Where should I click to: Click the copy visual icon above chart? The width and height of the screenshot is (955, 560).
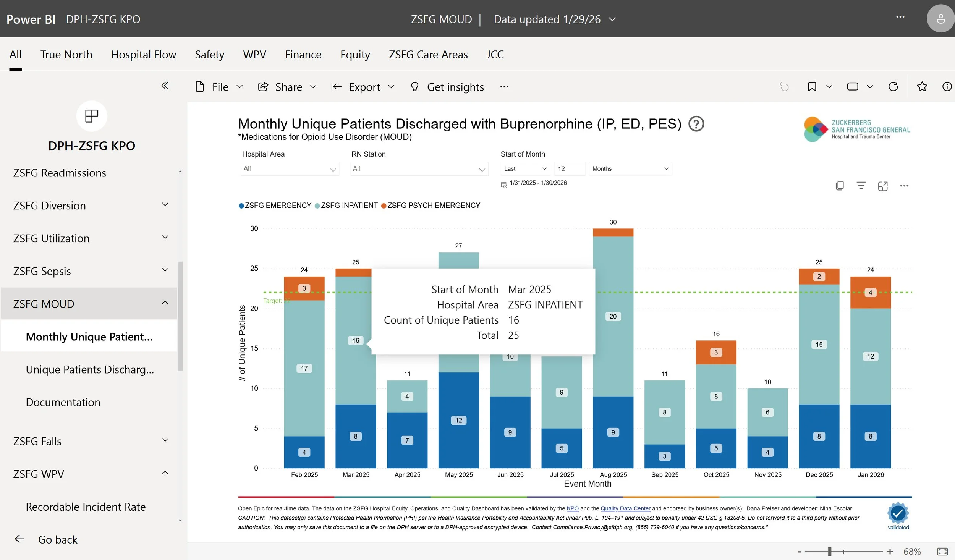[x=840, y=186]
